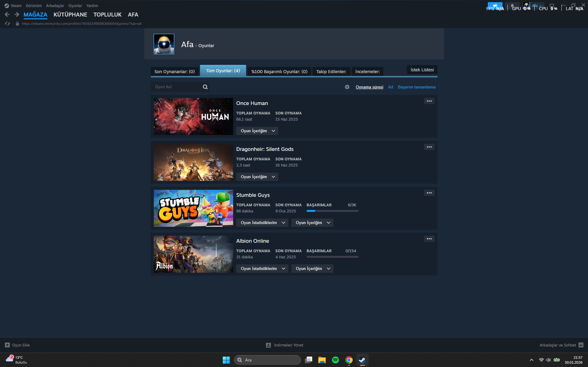Open the AFA profile section
This screenshot has width=588, height=367.
pos(133,15)
